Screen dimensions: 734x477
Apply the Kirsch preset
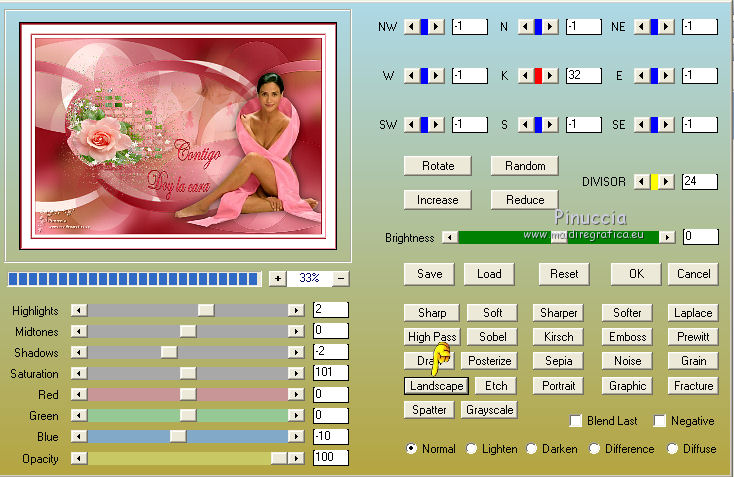click(x=558, y=337)
